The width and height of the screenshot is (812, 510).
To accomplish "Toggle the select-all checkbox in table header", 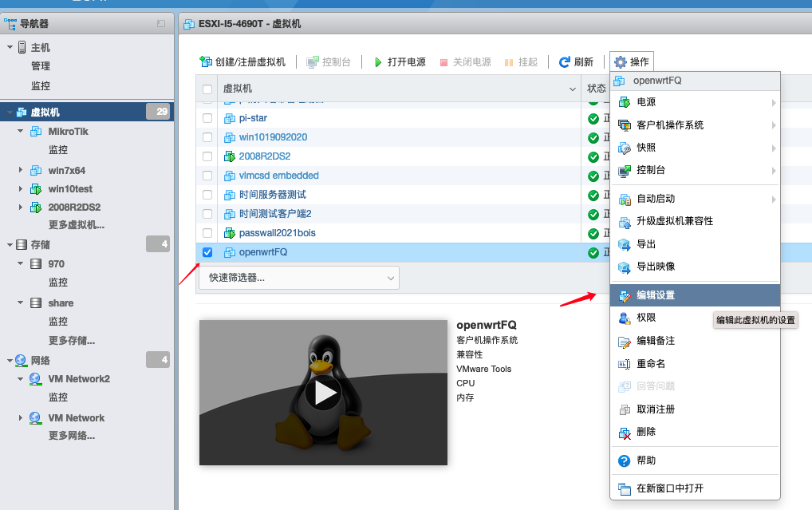I will [x=207, y=89].
